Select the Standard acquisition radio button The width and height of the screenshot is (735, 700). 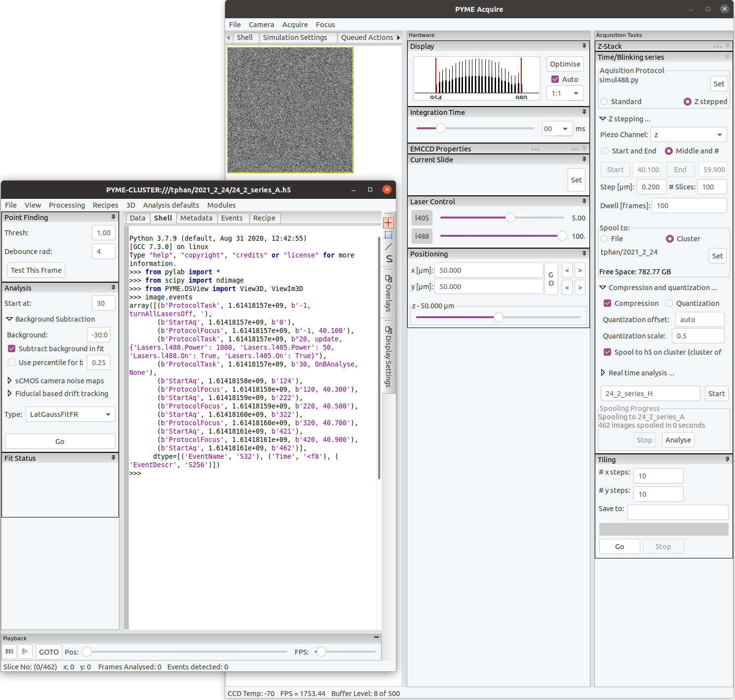coord(604,101)
